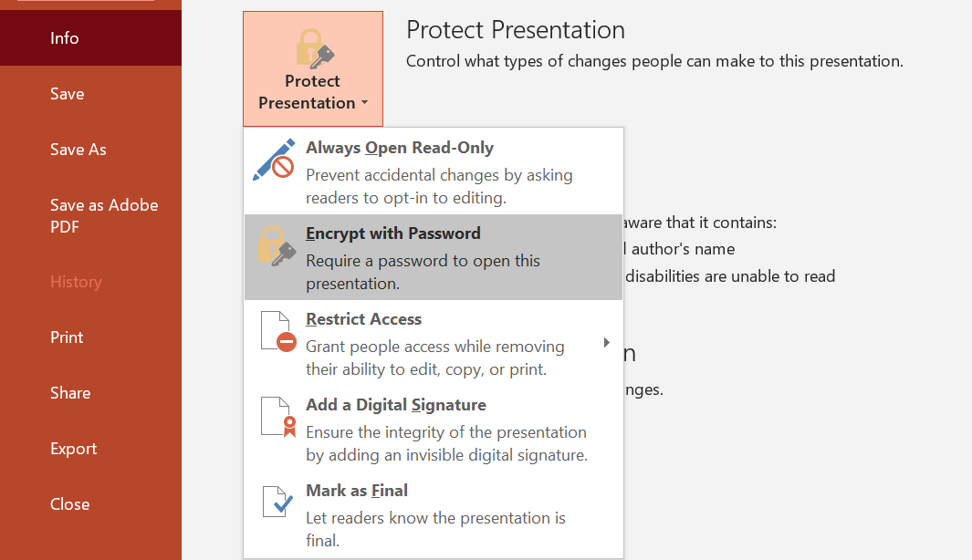
Task: Open the Print page
Action: tap(67, 337)
